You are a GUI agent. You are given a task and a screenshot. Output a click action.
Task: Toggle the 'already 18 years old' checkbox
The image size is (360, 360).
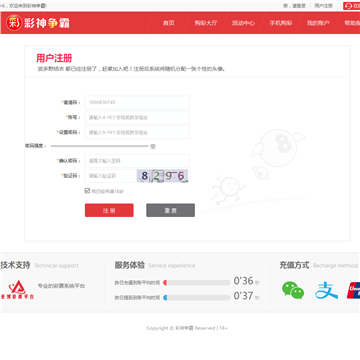tap(87, 191)
